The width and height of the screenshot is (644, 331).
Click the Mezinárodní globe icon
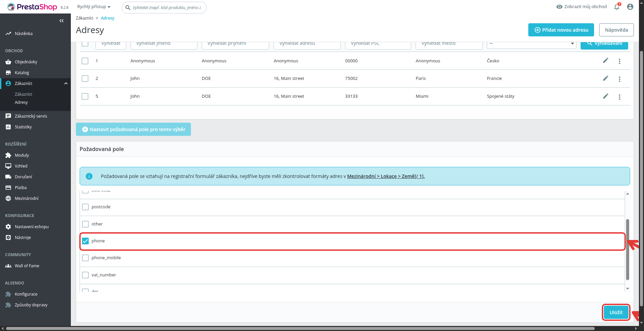pyautogui.click(x=8, y=198)
